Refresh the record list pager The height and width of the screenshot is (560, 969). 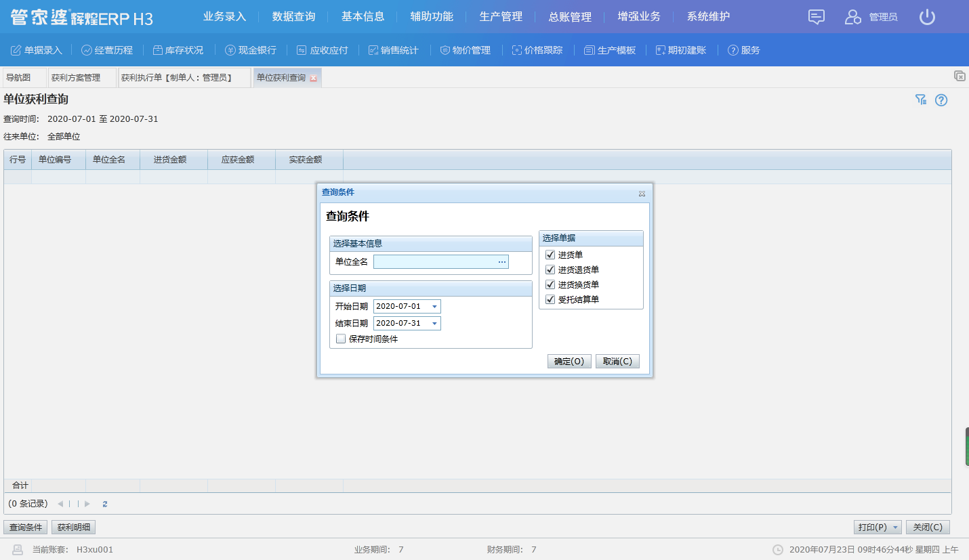tap(105, 504)
